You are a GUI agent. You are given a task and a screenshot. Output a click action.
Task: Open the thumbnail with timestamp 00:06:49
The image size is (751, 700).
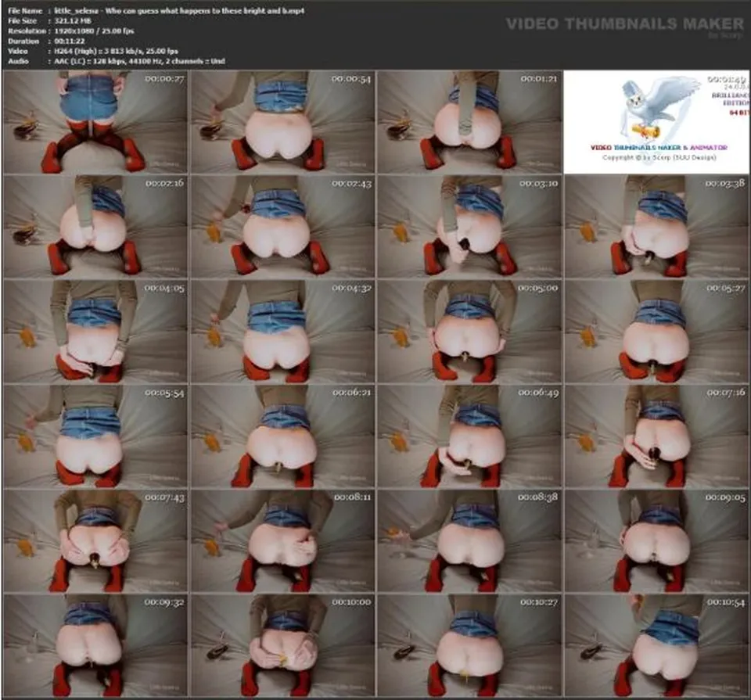[469, 436]
